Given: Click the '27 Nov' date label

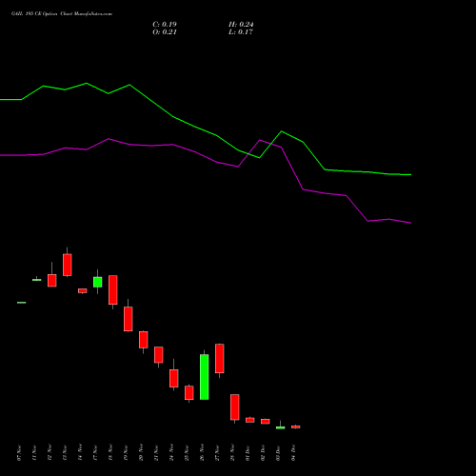Looking at the screenshot, I should click(217, 453).
